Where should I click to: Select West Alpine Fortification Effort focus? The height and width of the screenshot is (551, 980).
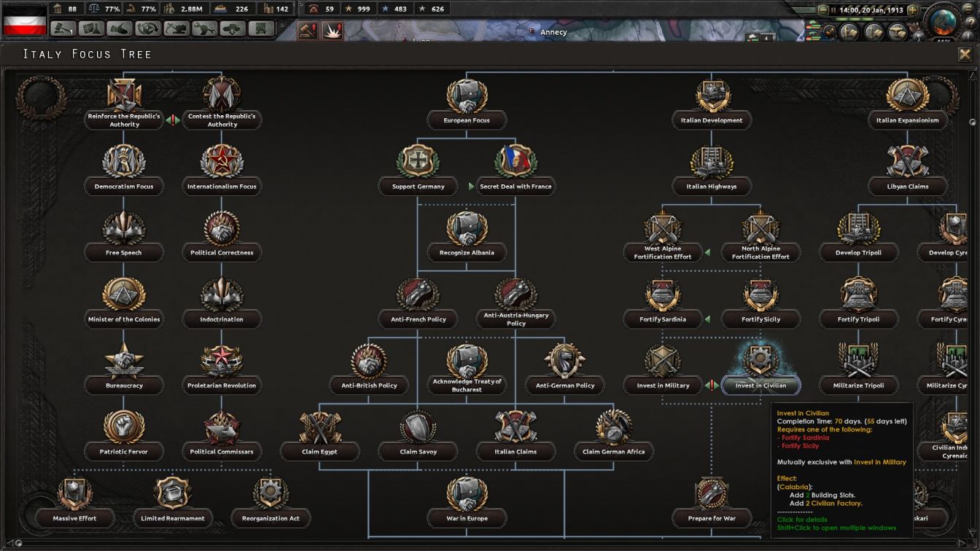coord(663,236)
